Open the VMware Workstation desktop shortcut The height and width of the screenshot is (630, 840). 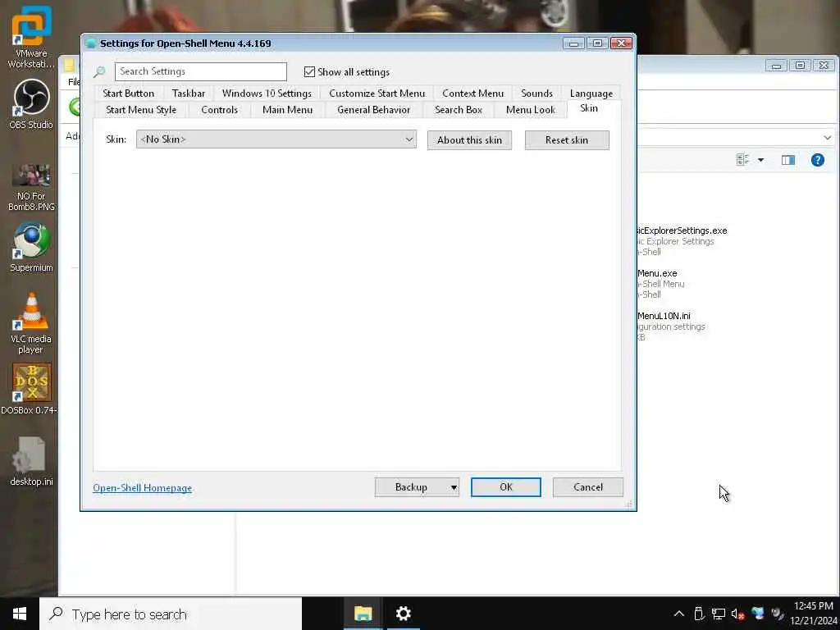[31, 38]
